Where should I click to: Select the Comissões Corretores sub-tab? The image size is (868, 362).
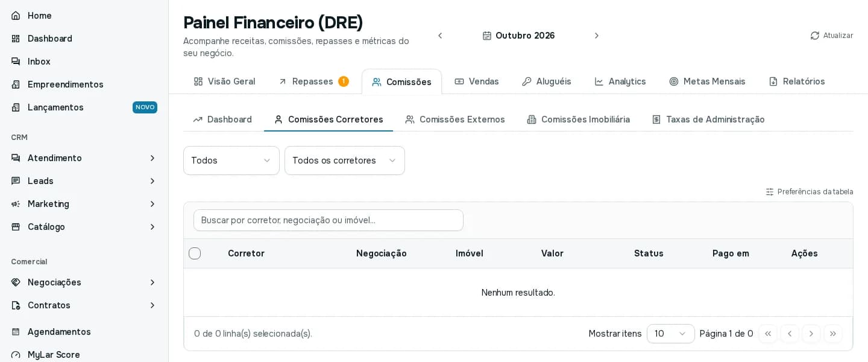point(329,119)
